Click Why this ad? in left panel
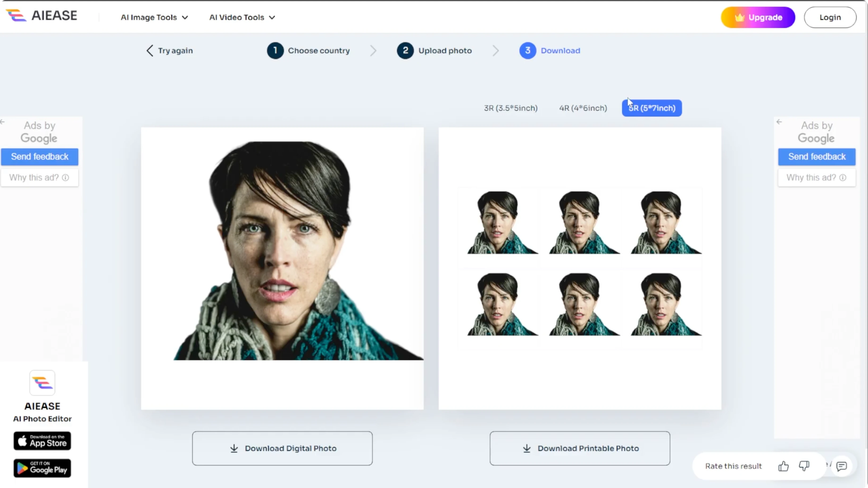The image size is (868, 488). click(x=39, y=178)
